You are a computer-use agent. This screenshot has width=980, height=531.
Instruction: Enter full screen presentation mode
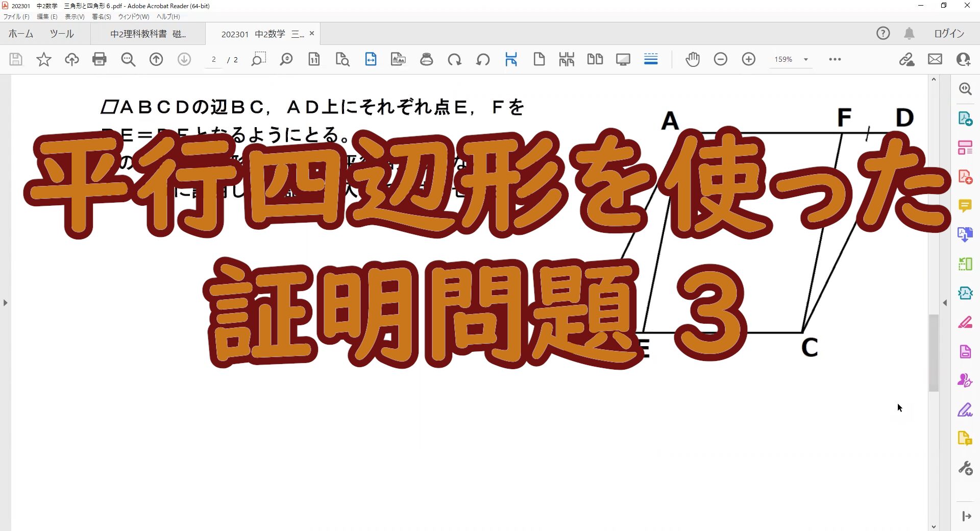click(x=623, y=59)
